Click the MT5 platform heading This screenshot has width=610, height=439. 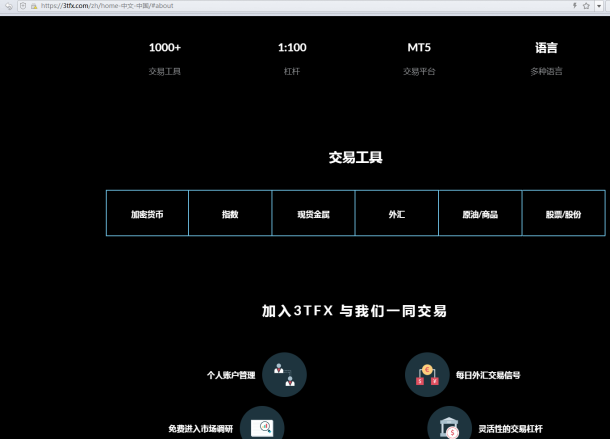pyautogui.click(x=419, y=47)
